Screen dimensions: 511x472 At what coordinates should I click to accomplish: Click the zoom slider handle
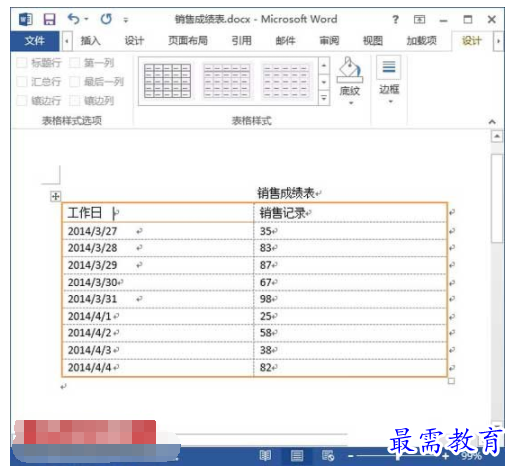point(397,456)
